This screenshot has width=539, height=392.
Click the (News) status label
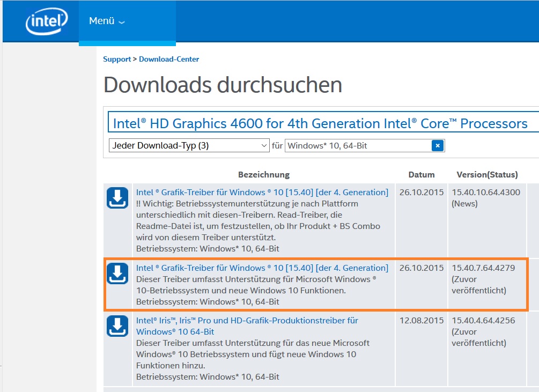pyautogui.click(x=465, y=203)
